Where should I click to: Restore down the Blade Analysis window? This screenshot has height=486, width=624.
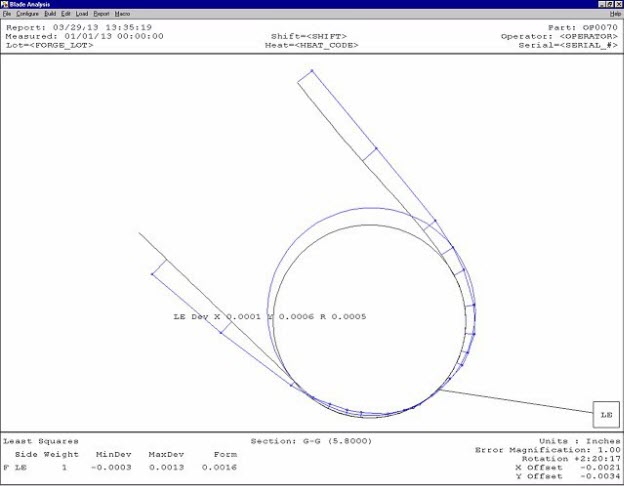tap(608, 4)
